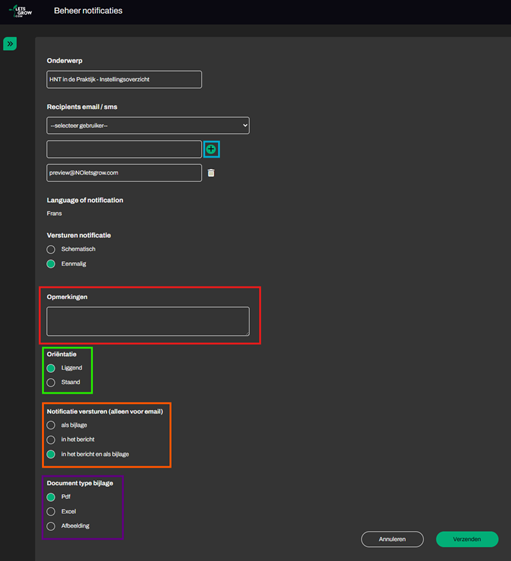Focus the Onderwerp subject field
The width and height of the screenshot is (511, 561).
[x=124, y=79]
